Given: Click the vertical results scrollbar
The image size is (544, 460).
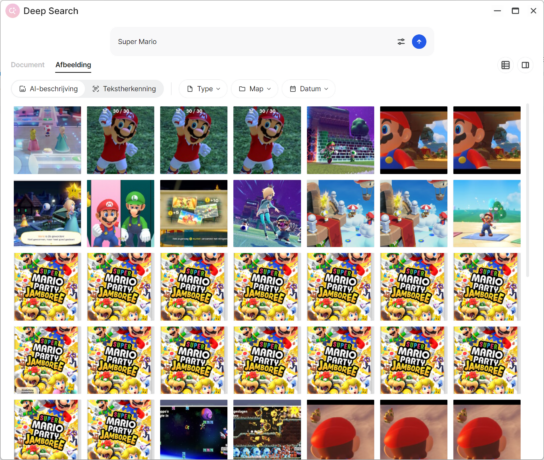Looking at the screenshot, I should coord(528,190).
